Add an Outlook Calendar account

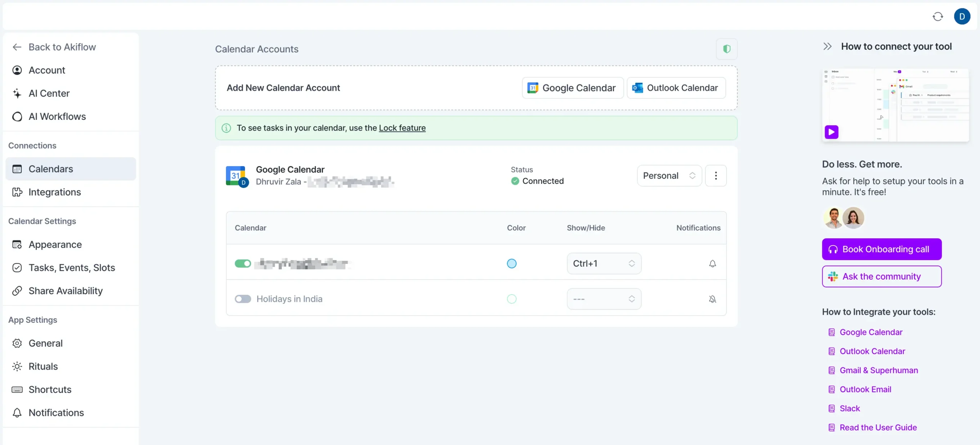click(x=676, y=88)
